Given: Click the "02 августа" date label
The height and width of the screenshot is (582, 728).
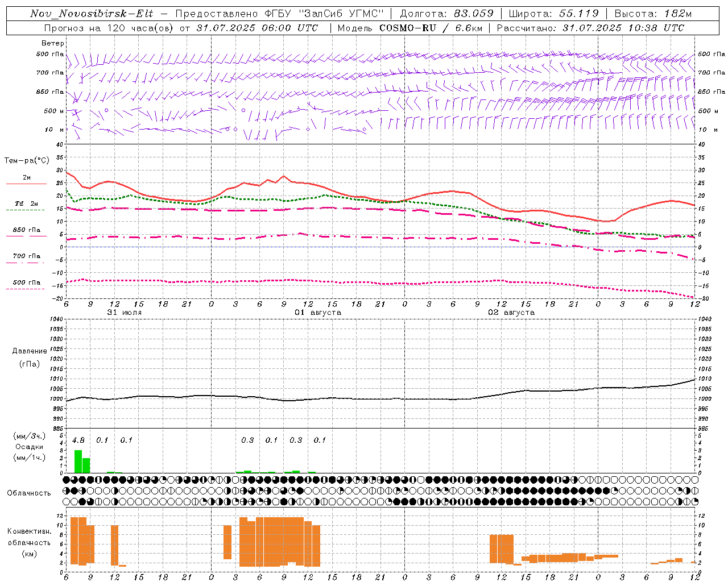Looking at the screenshot, I should point(511,313).
